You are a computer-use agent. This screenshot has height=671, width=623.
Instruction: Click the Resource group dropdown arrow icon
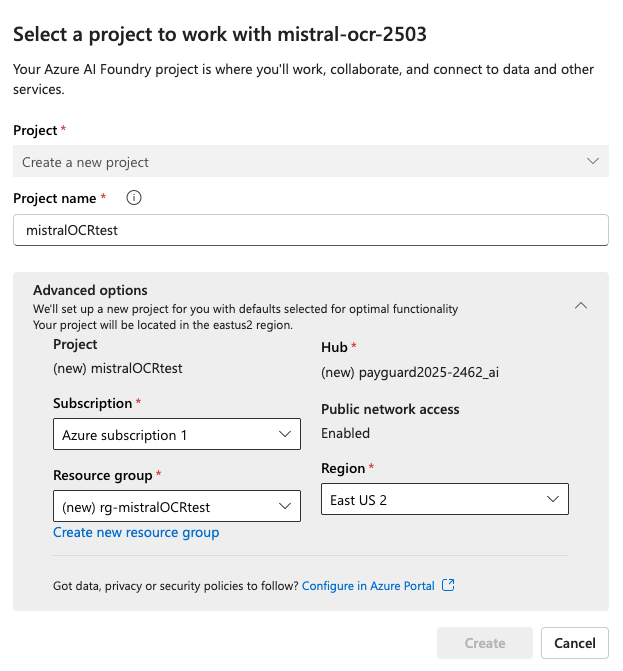pos(285,506)
